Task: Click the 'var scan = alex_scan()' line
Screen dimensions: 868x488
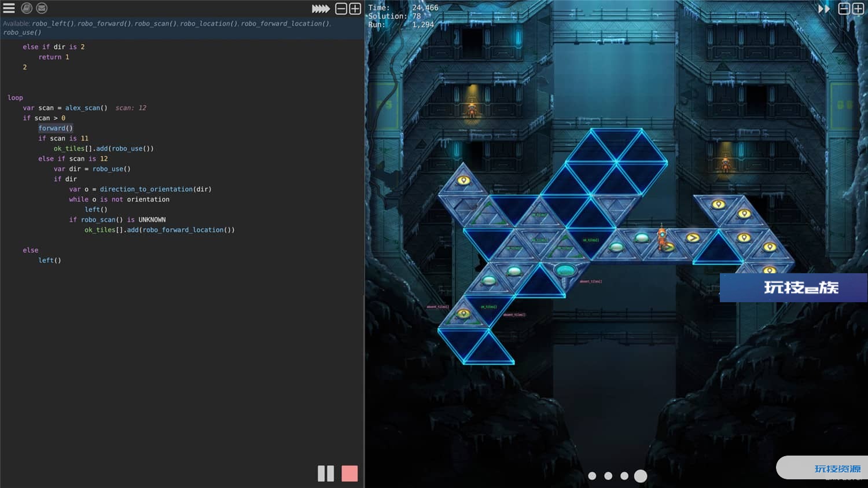Action: tap(65, 108)
